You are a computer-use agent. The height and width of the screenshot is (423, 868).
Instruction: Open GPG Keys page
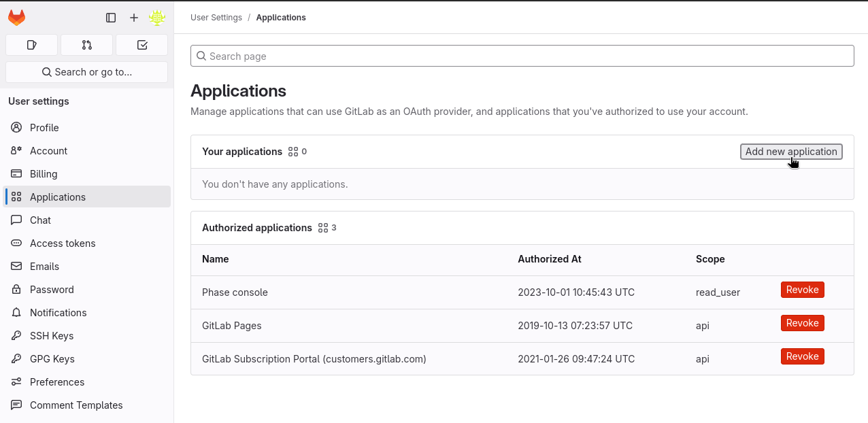pyautogui.click(x=87, y=359)
